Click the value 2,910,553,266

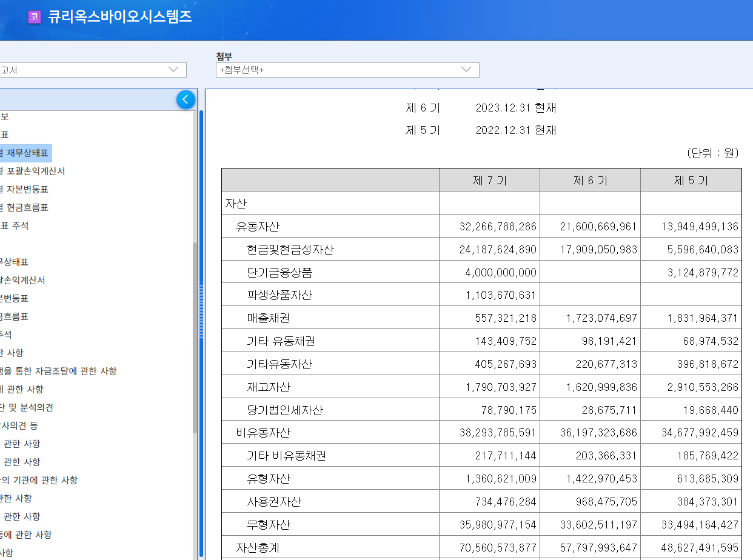coord(703,387)
